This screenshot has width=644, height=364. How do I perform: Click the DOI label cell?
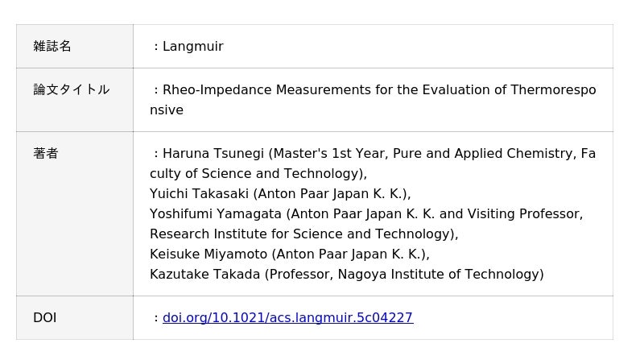click(45, 318)
